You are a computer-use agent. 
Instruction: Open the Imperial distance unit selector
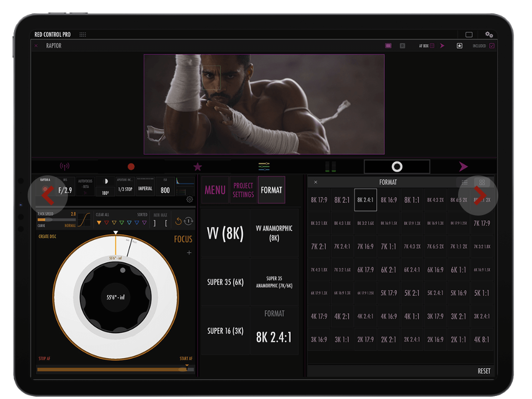(145, 189)
